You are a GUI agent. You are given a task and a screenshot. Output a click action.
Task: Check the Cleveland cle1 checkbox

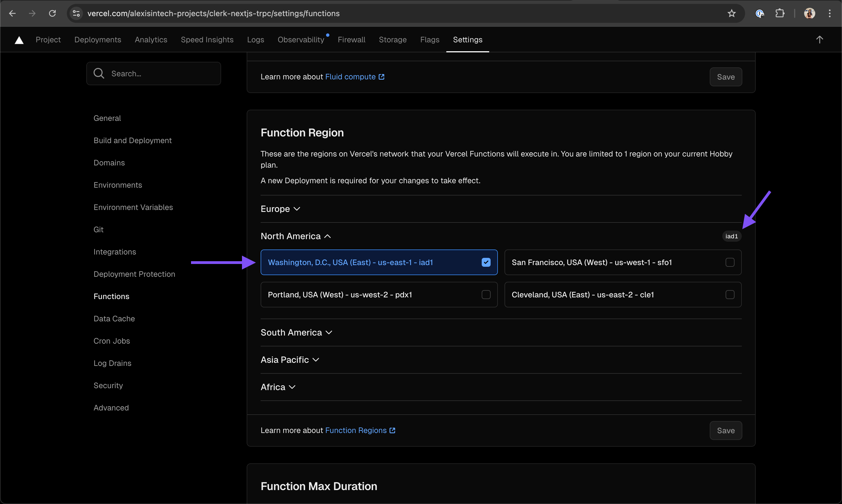pos(730,294)
